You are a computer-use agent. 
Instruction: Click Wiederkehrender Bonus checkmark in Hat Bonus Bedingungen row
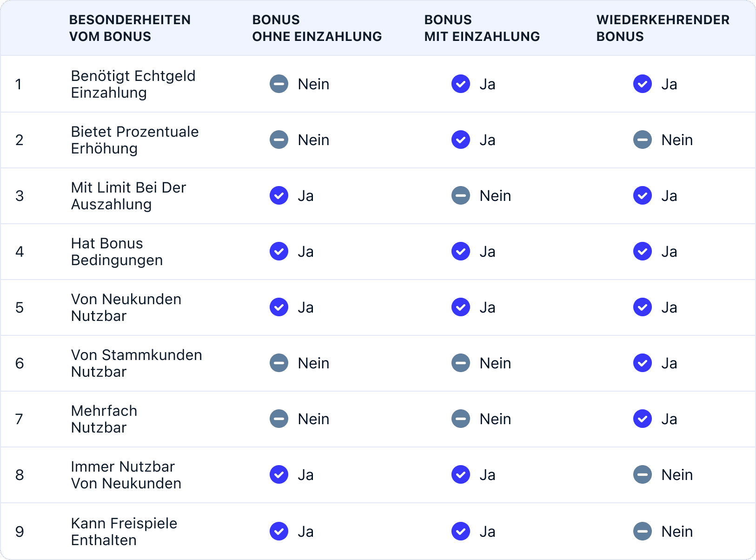point(643,252)
